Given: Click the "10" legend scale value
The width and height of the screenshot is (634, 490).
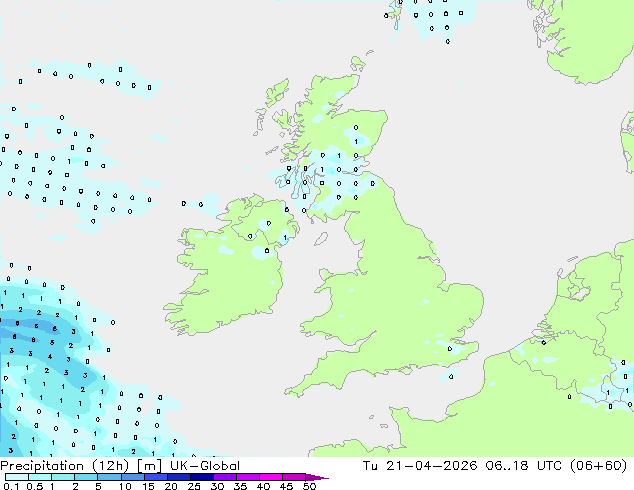Looking at the screenshot, I should 125,486.
